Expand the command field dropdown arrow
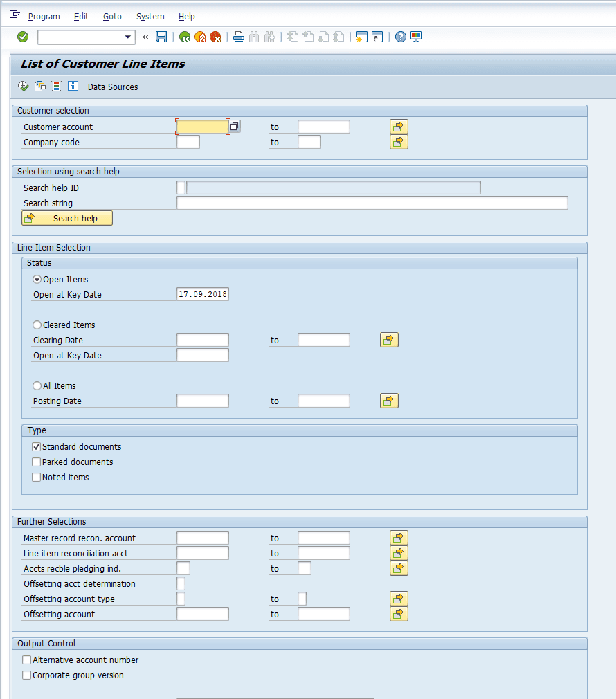The image size is (616, 699). pyautogui.click(x=128, y=37)
